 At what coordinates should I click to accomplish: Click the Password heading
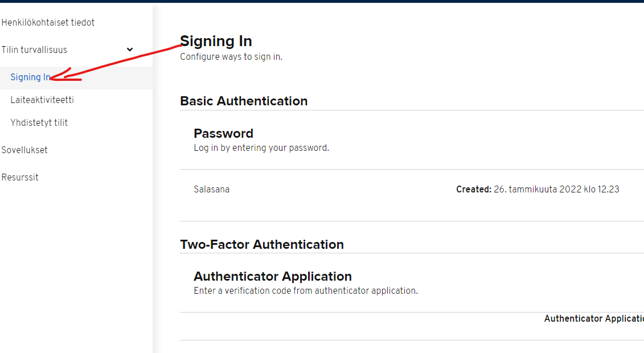click(223, 133)
